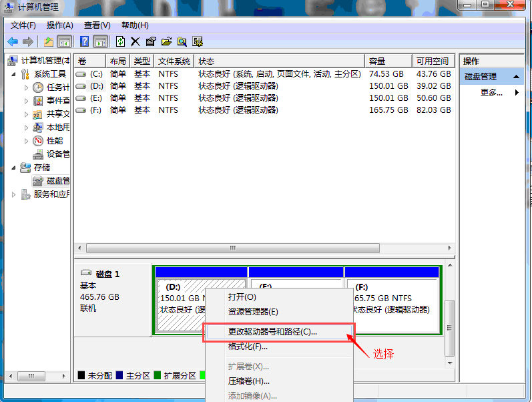
Task: Click the 类型 column header
Action: (142, 61)
